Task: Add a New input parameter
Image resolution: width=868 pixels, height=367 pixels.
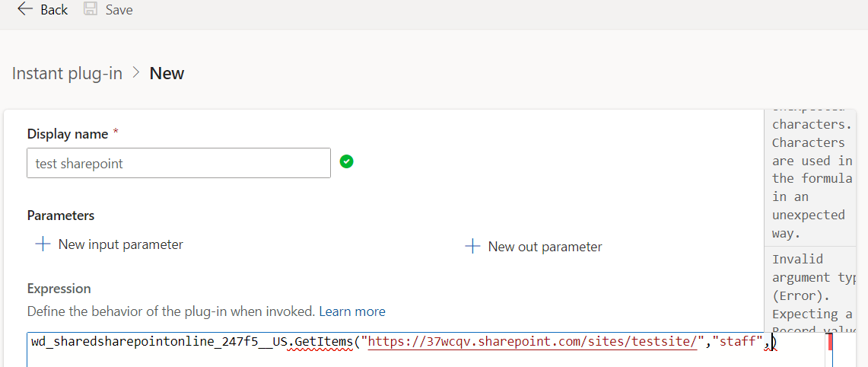Action: (120, 244)
